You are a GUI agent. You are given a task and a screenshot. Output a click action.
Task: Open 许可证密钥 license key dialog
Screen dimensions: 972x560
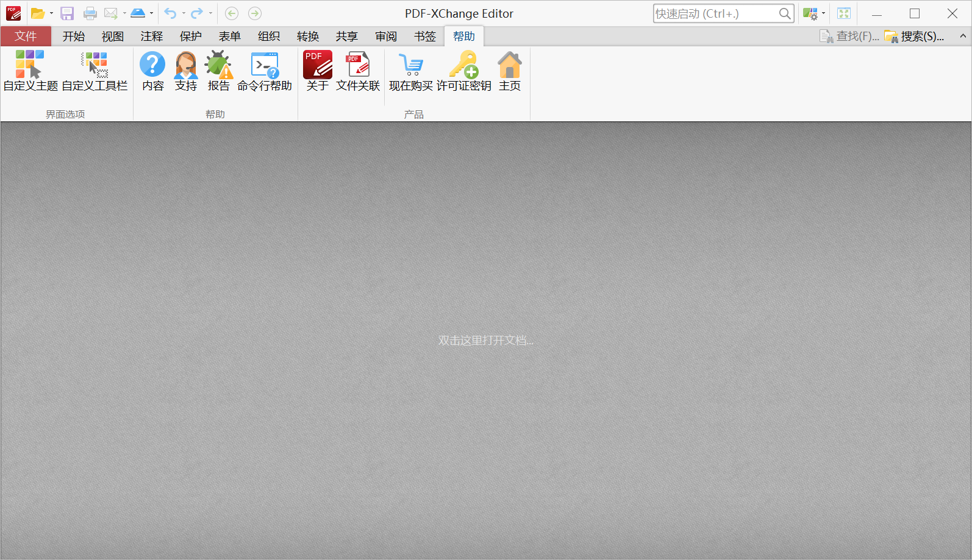pyautogui.click(x=464, y=71)
